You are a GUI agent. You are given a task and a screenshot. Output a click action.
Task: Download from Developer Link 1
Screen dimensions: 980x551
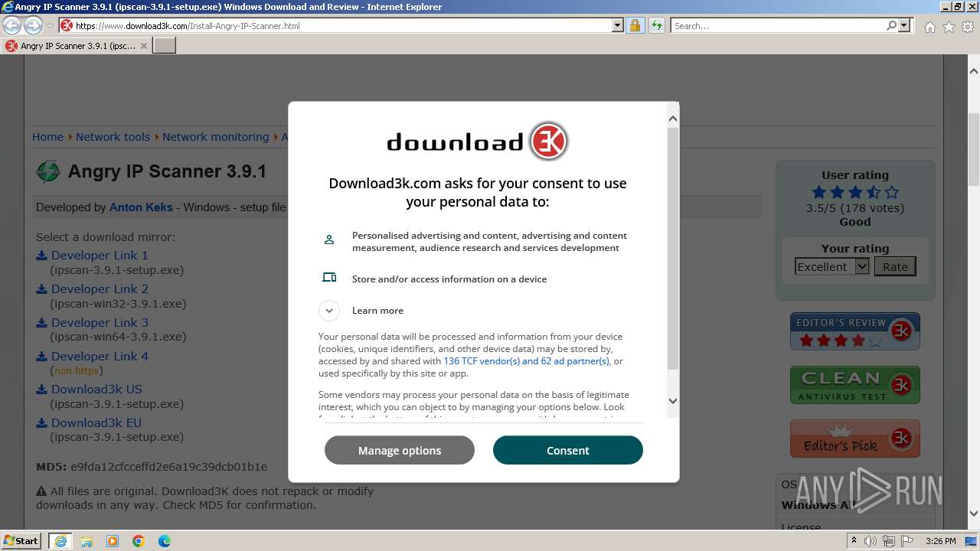point(100,256)
